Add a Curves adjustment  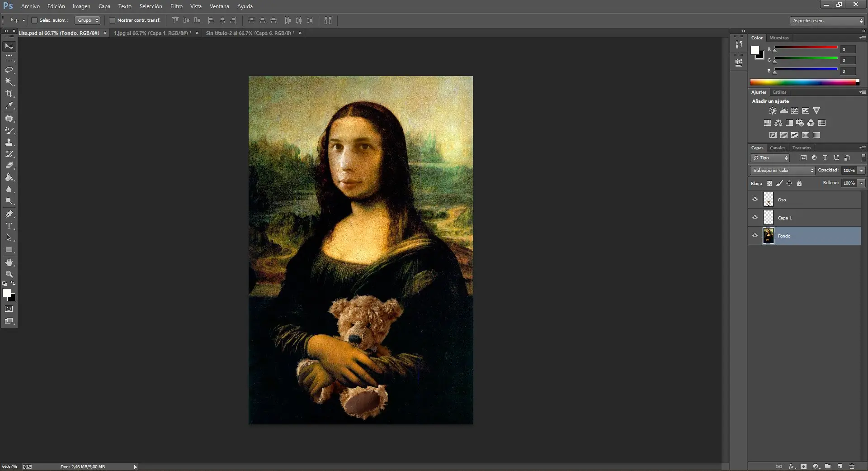[x=795, y=110]
